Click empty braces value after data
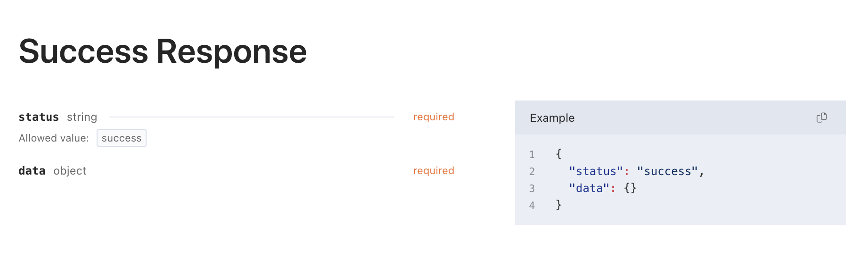The width and height of the screenshot is (868, 268). 630,188
